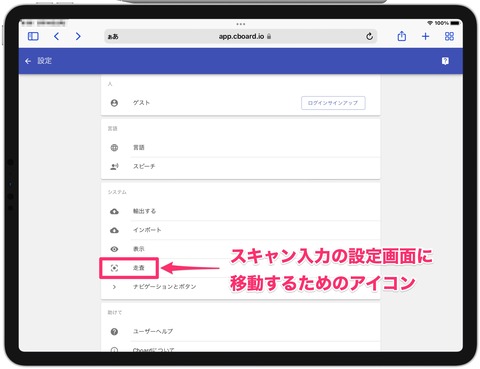Open the Safari share icon
The height and width of the screenshot is (369, 480).
pyautogui.click(x=402, y=36)
